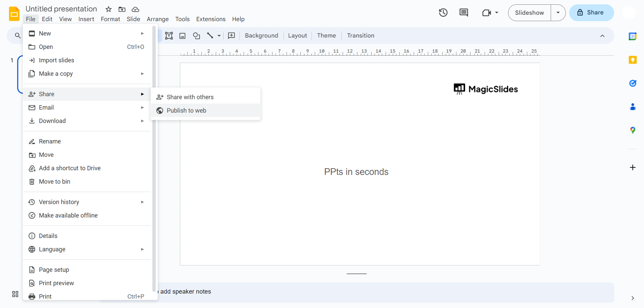Select the 'PPts in seconds' text on slide
Viewport: 644px width, 308px height.
click(356, 172)
